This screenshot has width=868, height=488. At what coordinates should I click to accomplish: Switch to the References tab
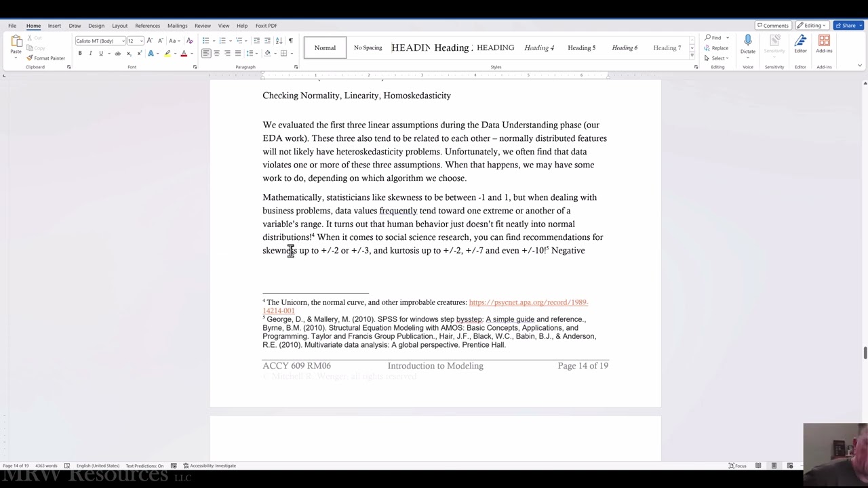coord(147,26)
